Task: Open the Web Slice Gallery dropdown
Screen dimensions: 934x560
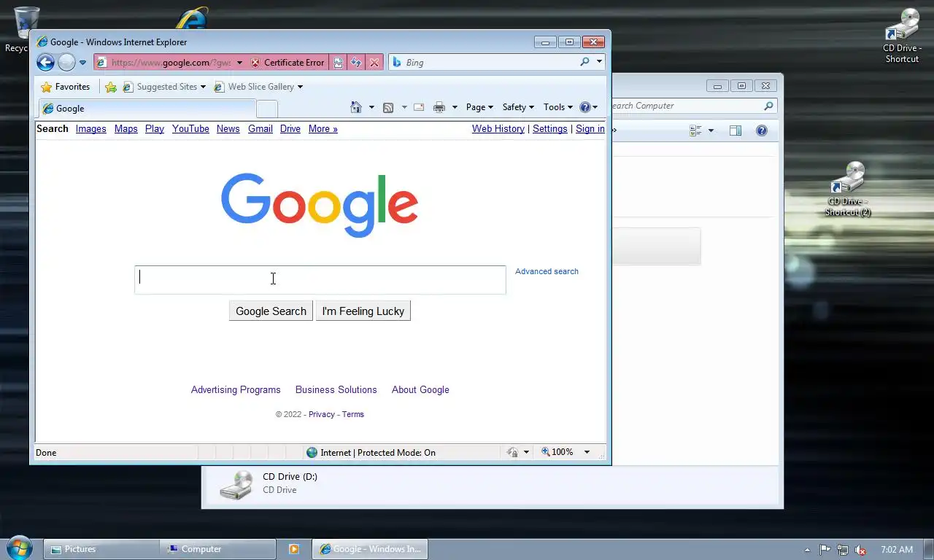Action: 258,87
